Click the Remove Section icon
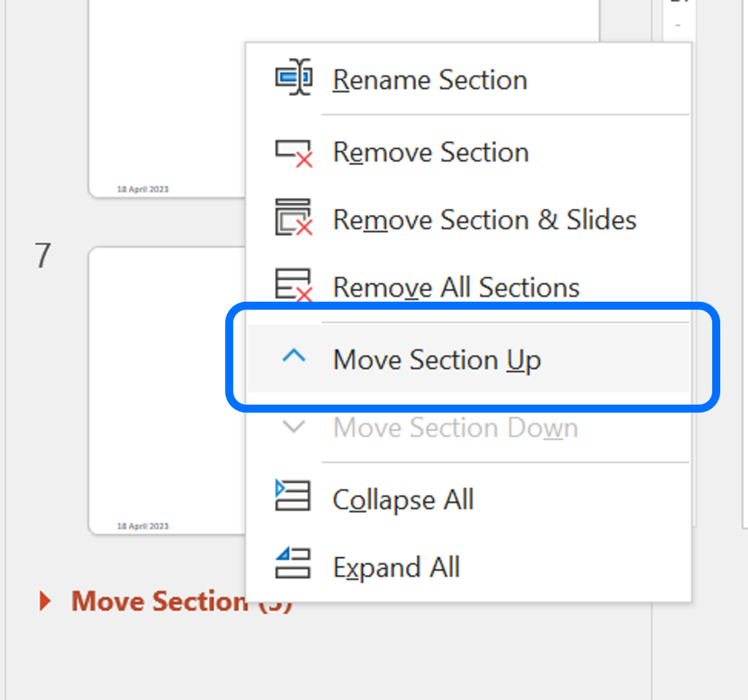 (294, 153)
